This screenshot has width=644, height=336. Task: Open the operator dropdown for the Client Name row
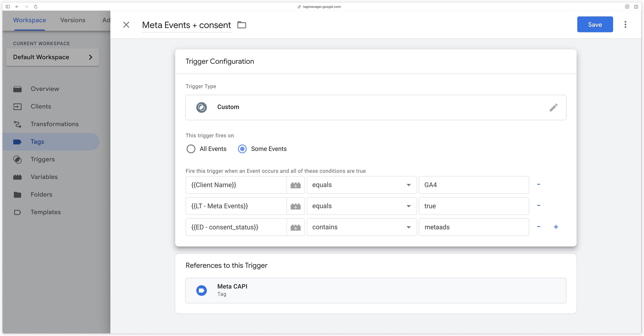click(362, 185)
